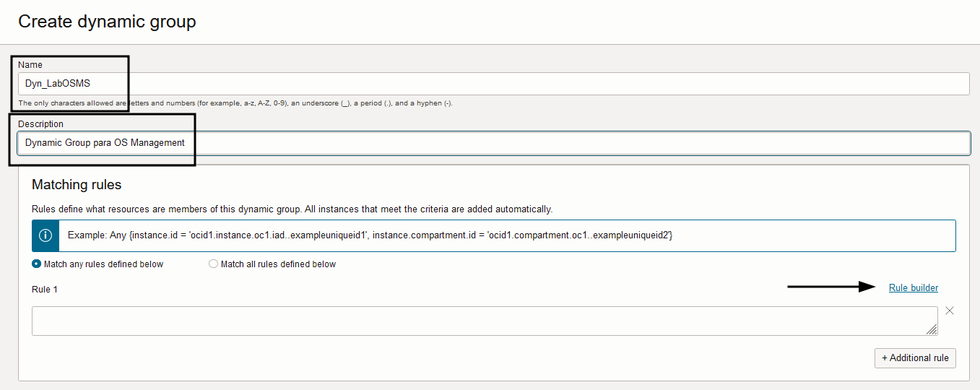Click the 'Create dynamic group' page title
This screenshot has height=390, width=980.
(107, 22)
